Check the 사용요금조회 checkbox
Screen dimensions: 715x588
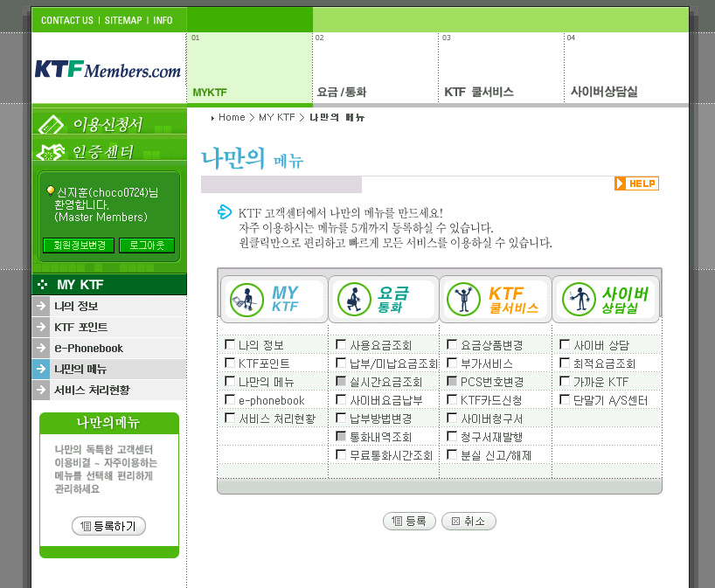coord(341,344)
